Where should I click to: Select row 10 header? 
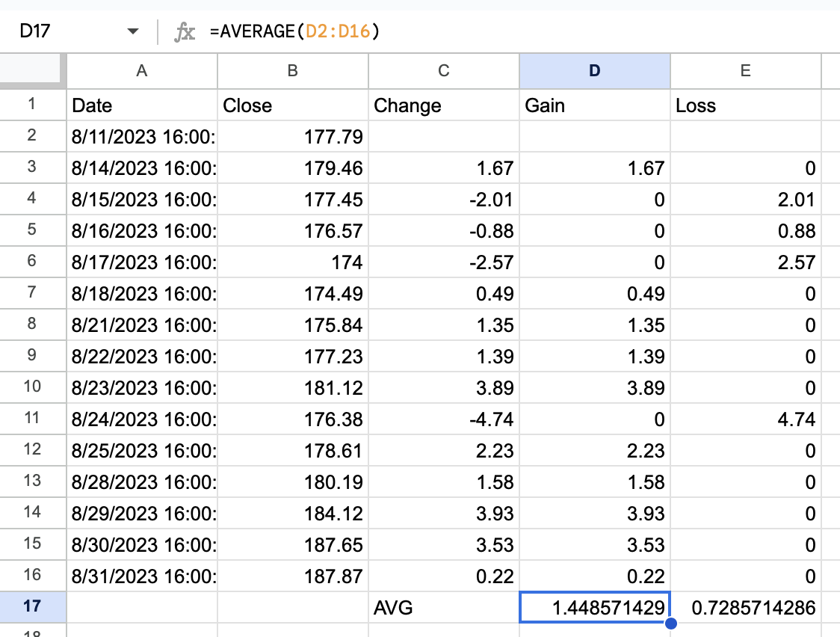pyautogui.click(x=33, y=387)
